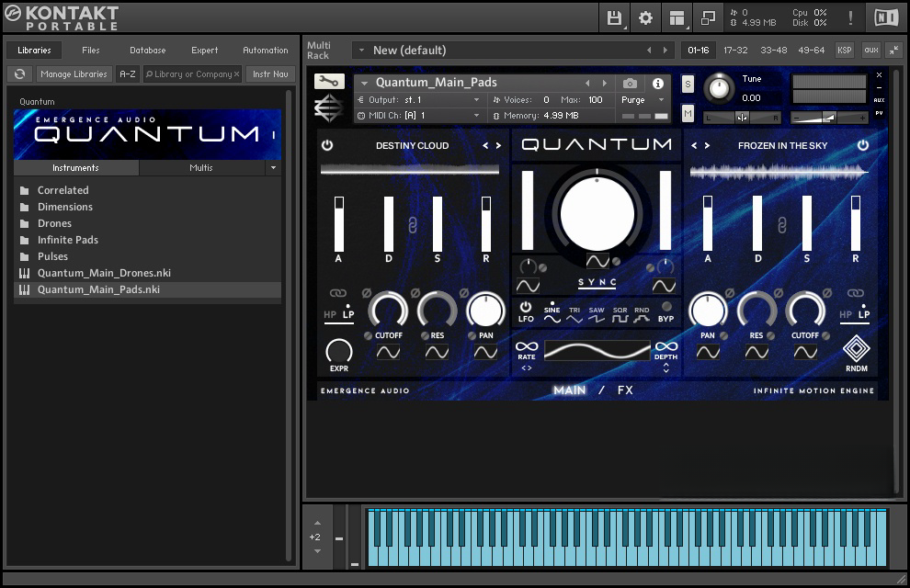Click sine modulation icon under left CUTOFF
This screenshot has height=588, width=910.
[x=388, y=352]
